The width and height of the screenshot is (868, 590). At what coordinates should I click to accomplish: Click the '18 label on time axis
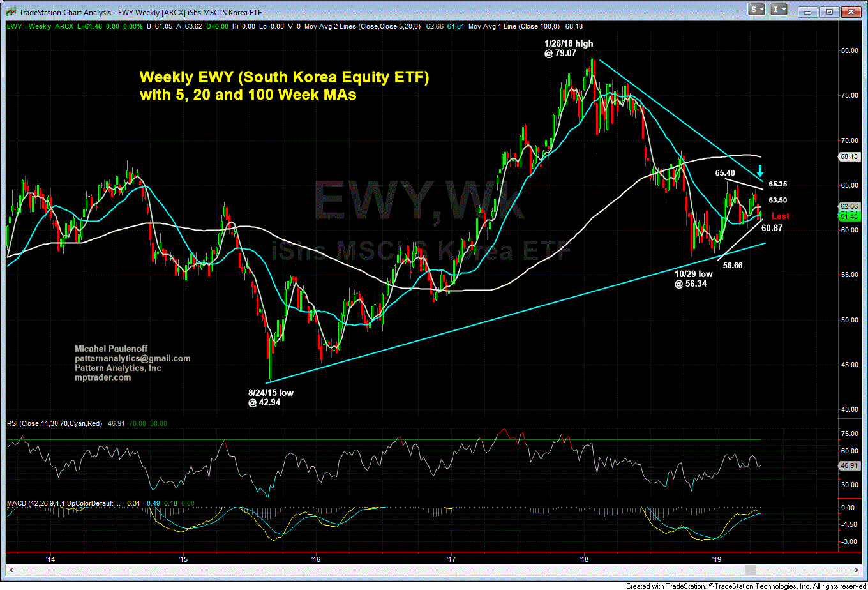tap(583, 559)
